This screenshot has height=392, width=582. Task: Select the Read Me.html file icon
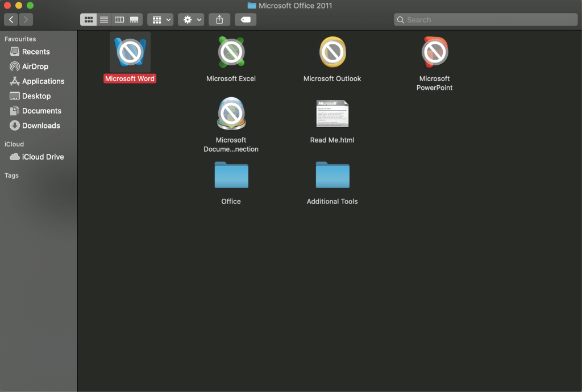click(332, 114)
